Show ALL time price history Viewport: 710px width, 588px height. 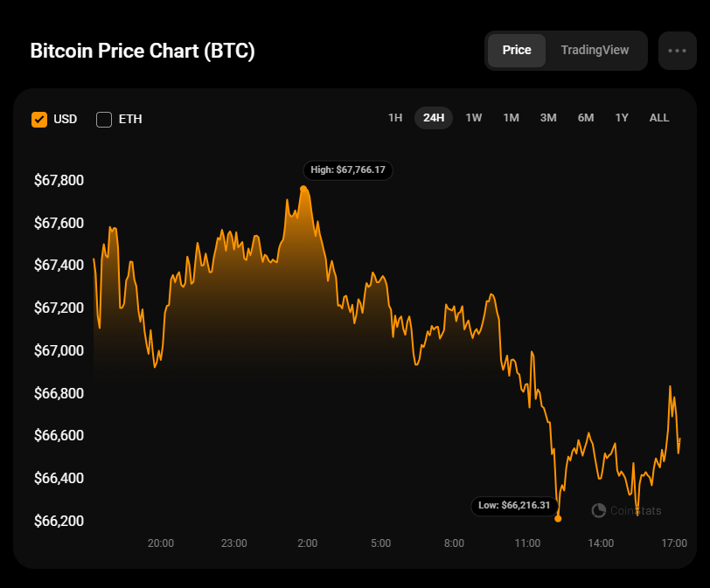pos(659,118)
